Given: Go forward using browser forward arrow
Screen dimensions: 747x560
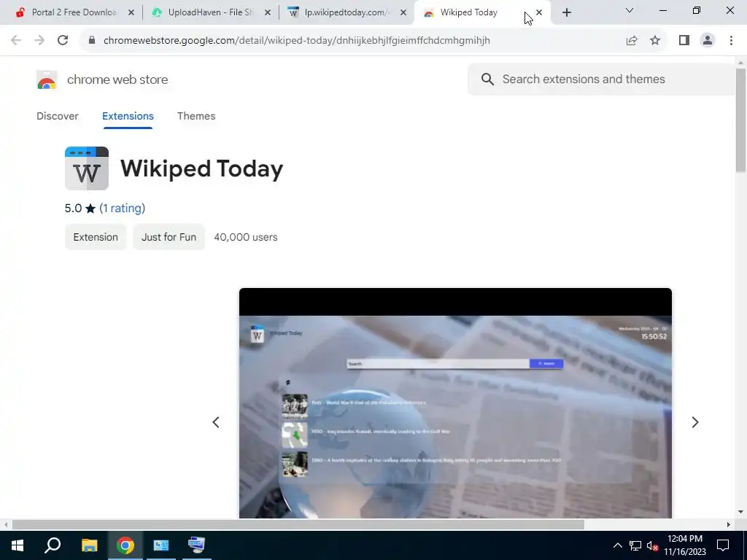Looking at the screenshot, I should tap(39, 41).
